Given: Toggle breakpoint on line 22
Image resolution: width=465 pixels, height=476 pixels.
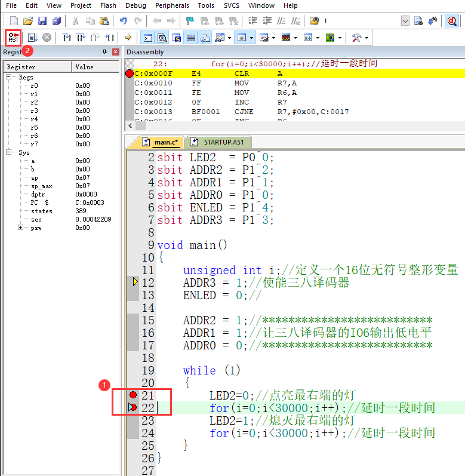Looking at the screenshot, I should tap(133, 407).
